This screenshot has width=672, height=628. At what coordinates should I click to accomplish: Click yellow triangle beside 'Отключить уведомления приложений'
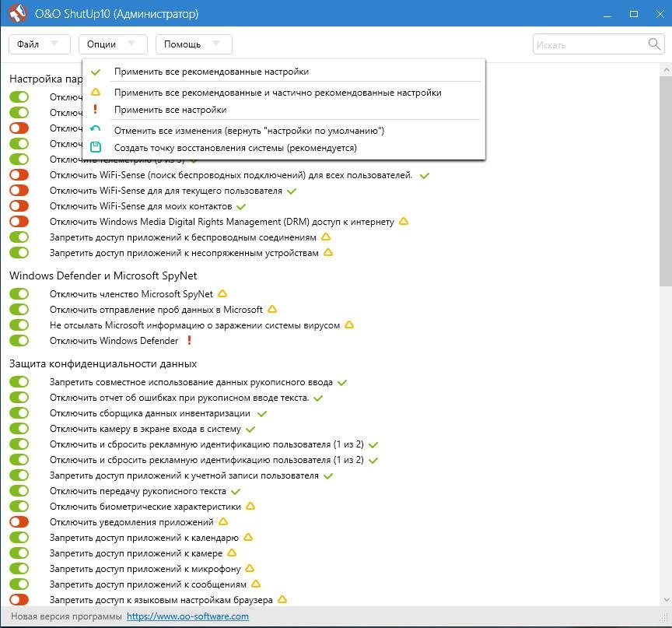click(223, 521)
